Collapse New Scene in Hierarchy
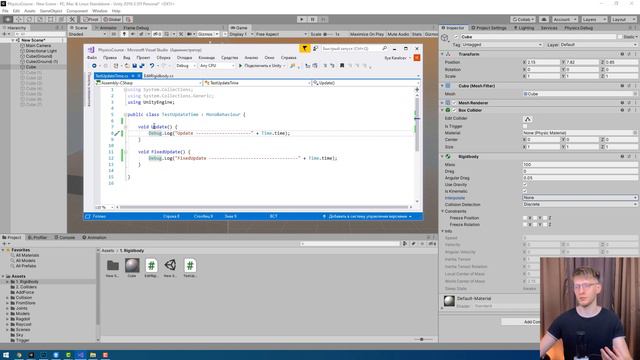 click(13, 40)
